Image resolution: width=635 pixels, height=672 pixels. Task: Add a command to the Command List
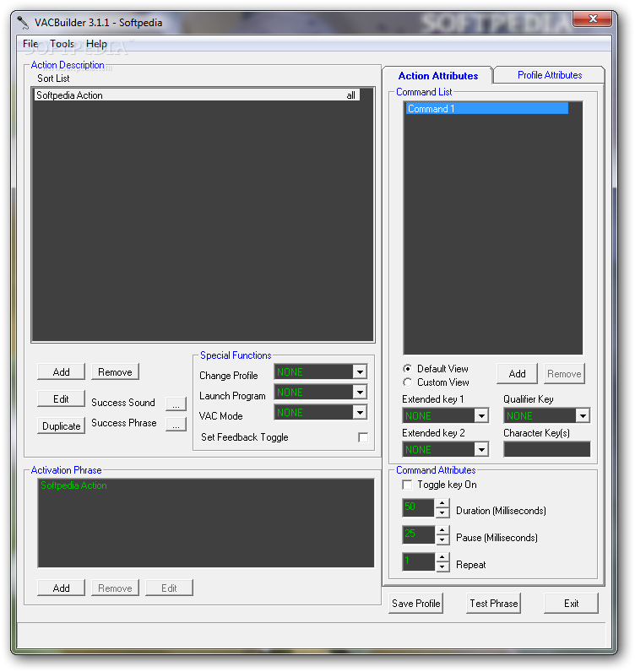[517, 373]
